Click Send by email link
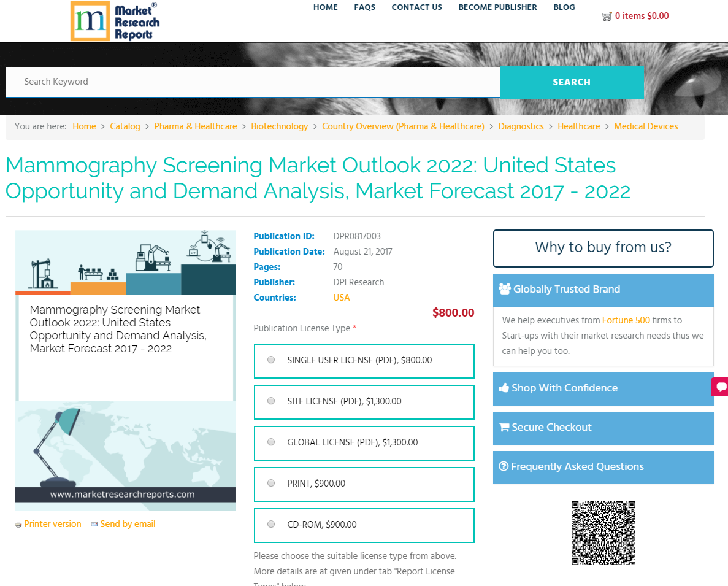This screenshot has width=728, height=586. coord(128,524)
